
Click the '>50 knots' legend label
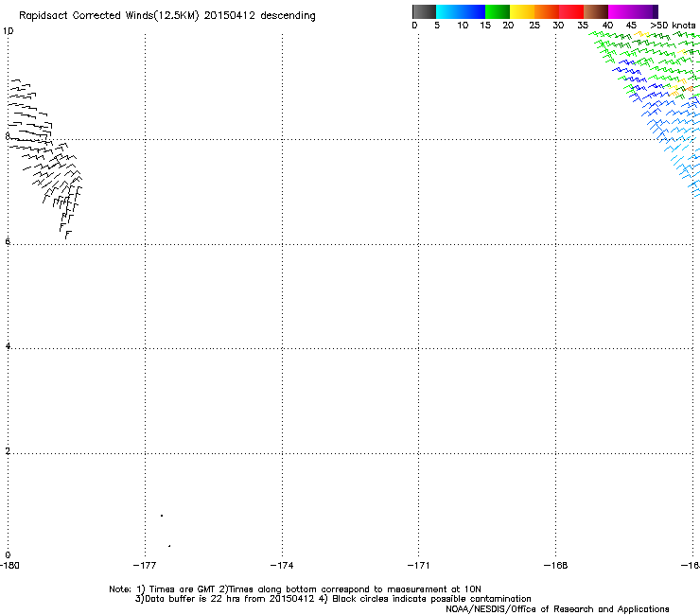pos(673,26)
